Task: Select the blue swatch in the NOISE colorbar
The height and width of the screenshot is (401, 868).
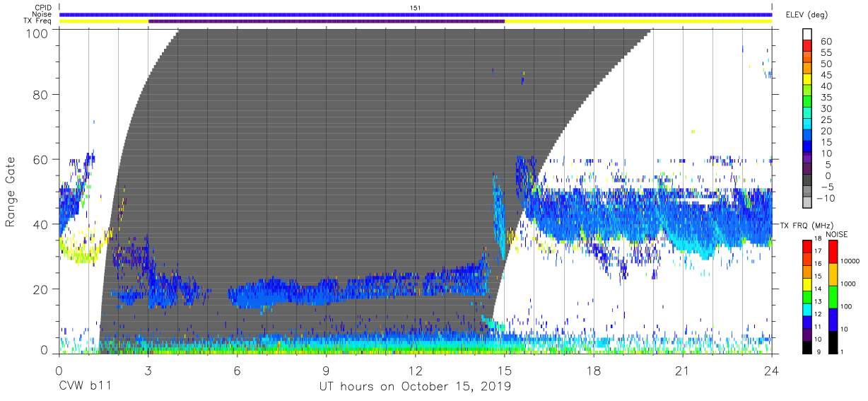Action: (x=833, y=318)
